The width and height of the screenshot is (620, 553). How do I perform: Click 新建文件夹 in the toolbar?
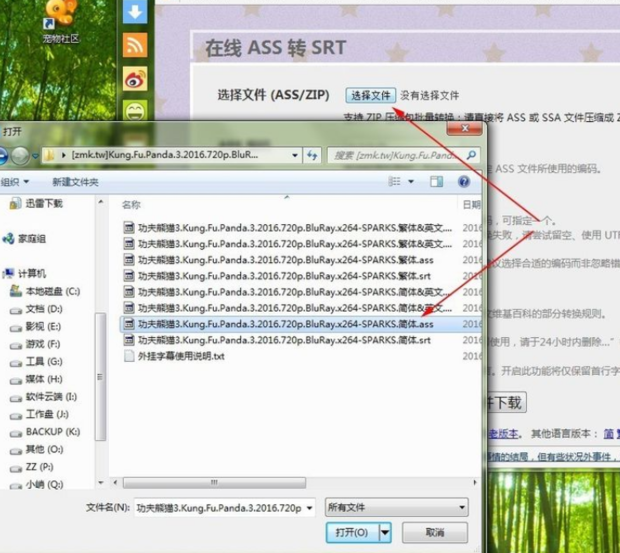click(75, 182)
